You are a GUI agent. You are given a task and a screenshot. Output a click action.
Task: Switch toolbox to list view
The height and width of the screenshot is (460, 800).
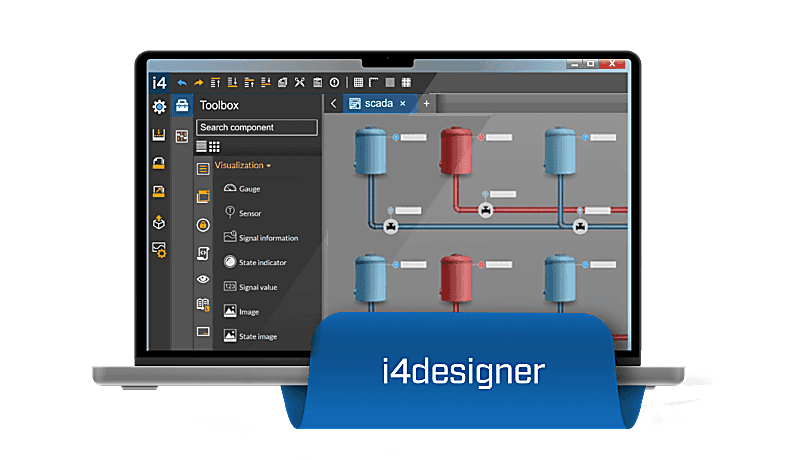click(202, 146)
